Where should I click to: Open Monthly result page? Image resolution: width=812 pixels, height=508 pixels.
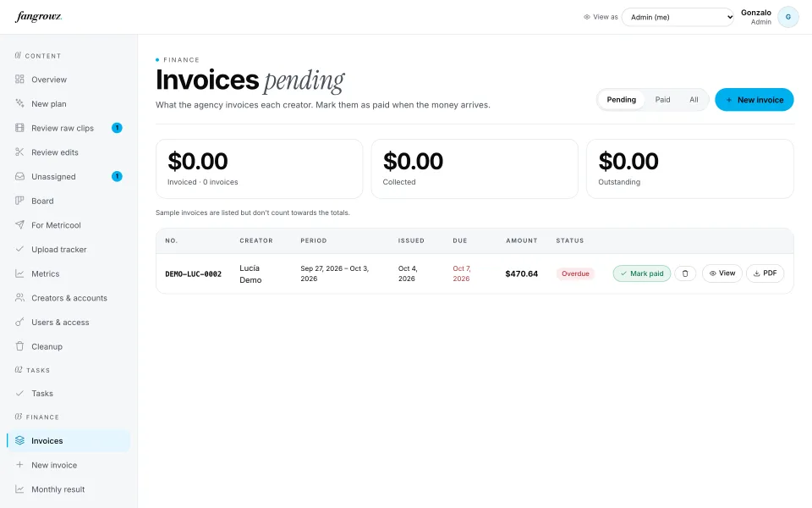click(69, 489)
